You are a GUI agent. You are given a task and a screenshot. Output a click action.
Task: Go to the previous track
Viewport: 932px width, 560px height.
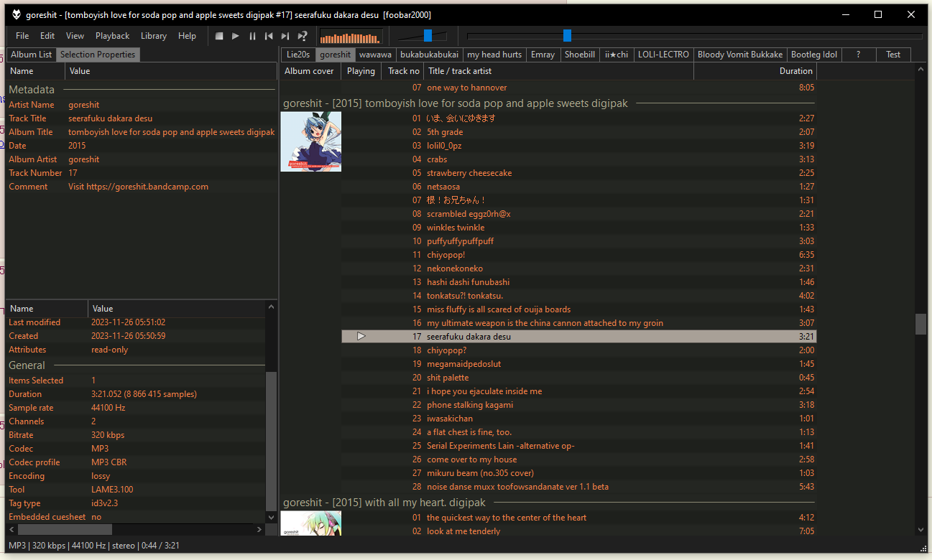269,36
